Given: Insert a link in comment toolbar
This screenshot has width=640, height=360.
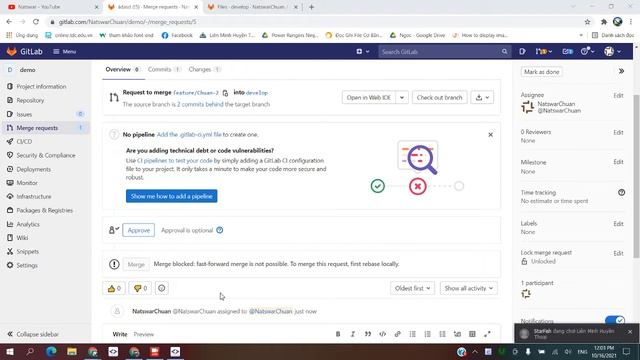Looking at the screenshot, I should point(398,334).
